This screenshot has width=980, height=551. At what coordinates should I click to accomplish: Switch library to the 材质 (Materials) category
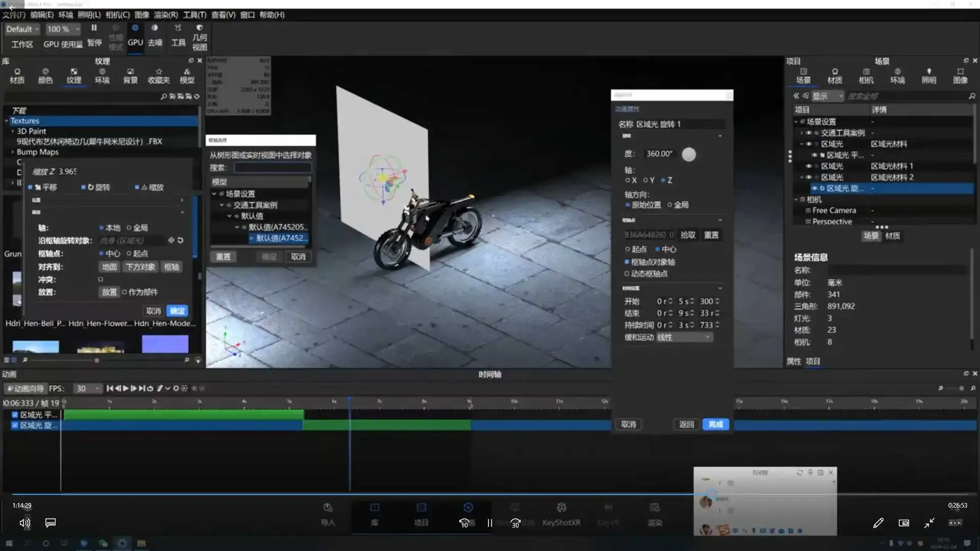click(17, 74)
